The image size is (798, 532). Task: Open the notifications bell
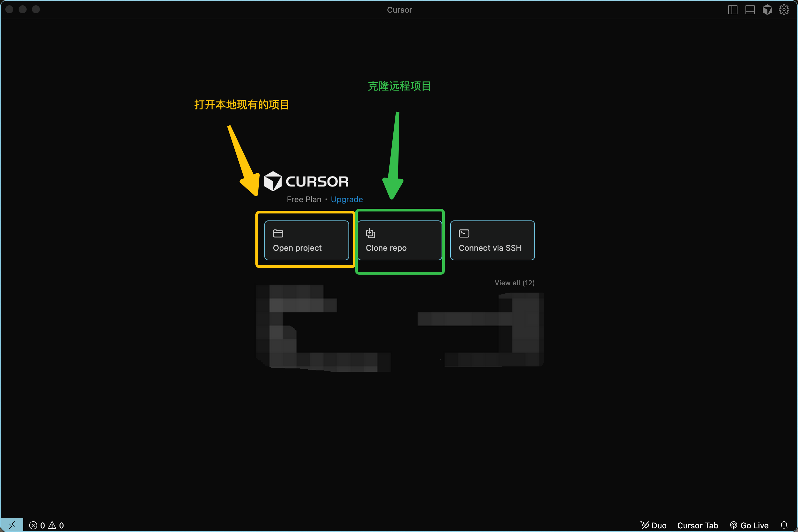point(784,526)
